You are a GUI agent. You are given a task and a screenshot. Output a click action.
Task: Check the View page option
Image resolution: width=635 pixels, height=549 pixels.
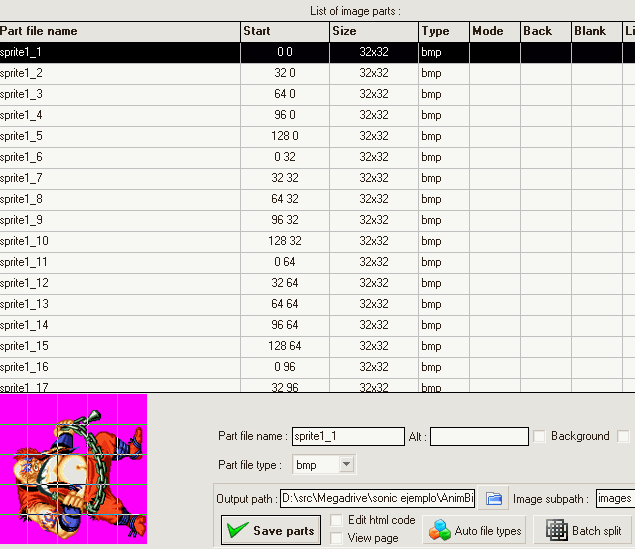pyautogui.click(x=338, y=538)
